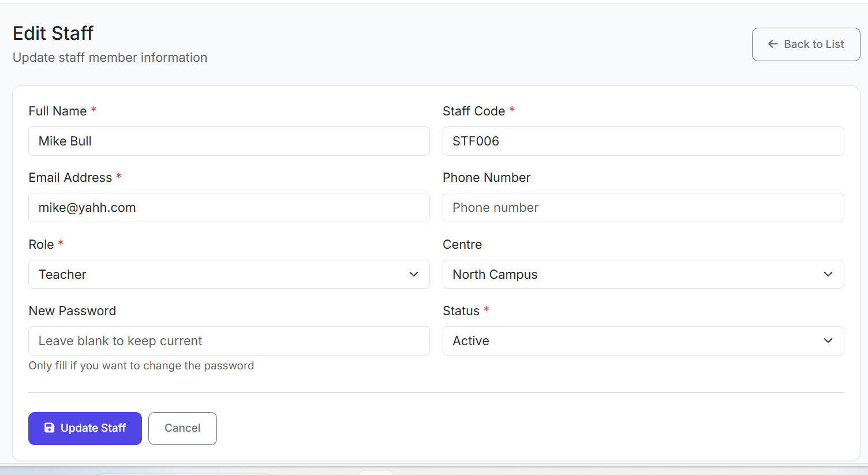Click the left arrow icon in Back to List

tap(773, 44)
